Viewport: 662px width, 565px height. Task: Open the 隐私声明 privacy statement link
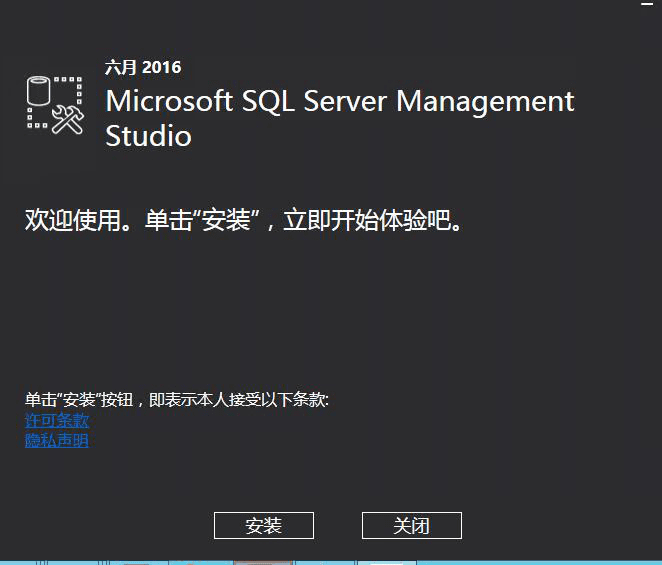click(x=57, y=440)
